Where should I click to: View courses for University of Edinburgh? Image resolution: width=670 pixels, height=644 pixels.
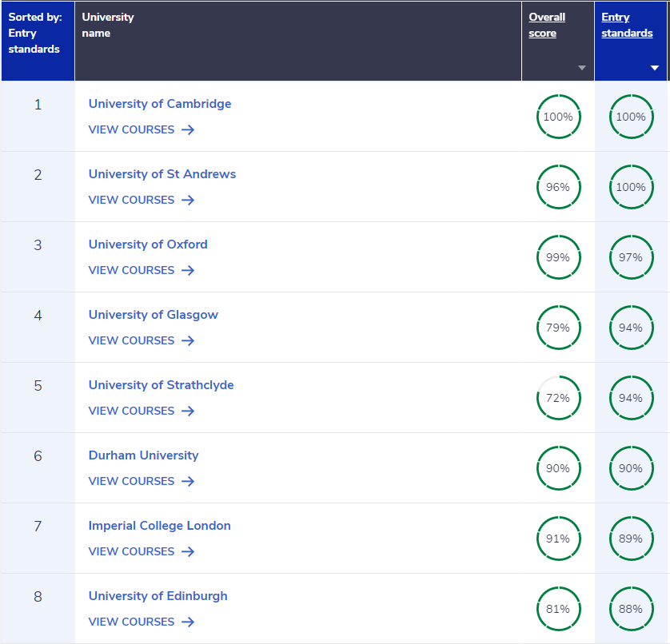click(142, 622)
